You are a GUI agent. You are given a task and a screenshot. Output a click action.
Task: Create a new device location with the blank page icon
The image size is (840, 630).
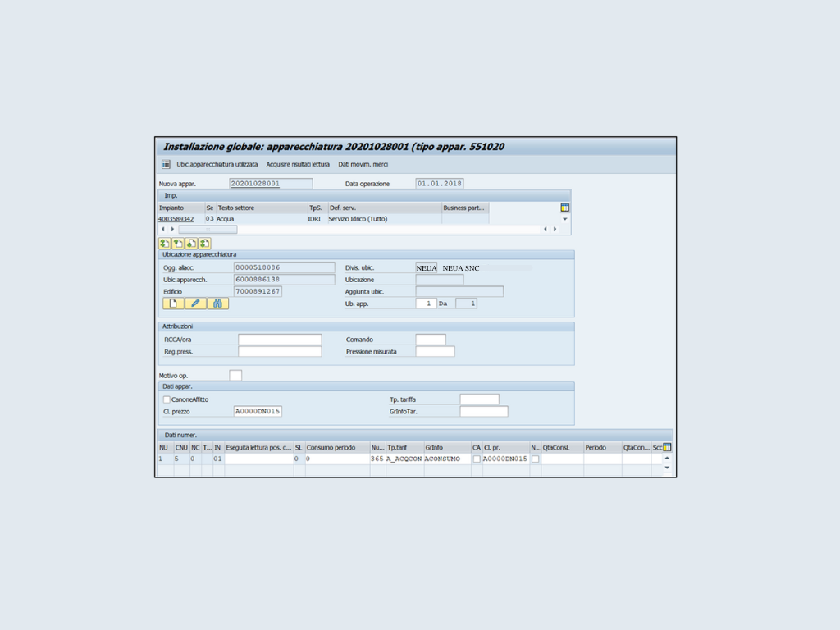click(x=174, y=304)
